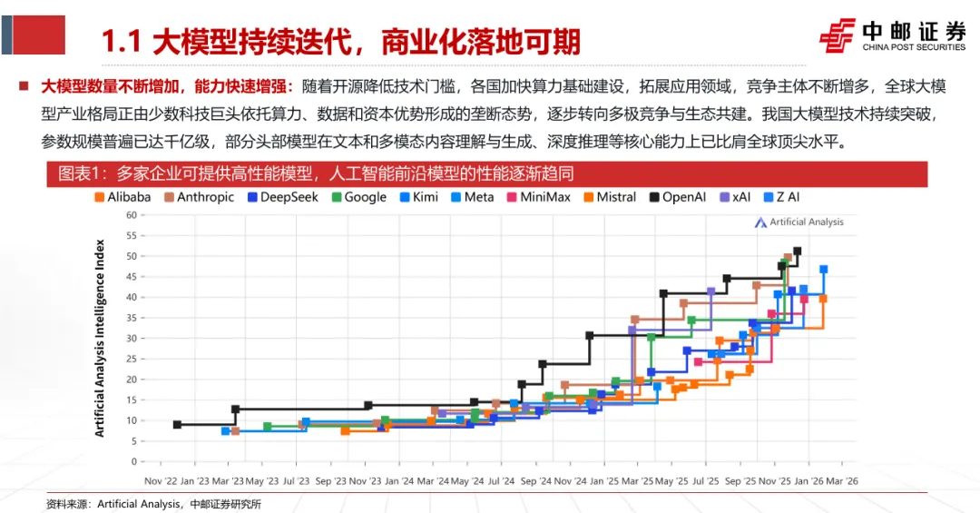
Task: Select the Z AI legend entry
Action: tap(782, 197)
